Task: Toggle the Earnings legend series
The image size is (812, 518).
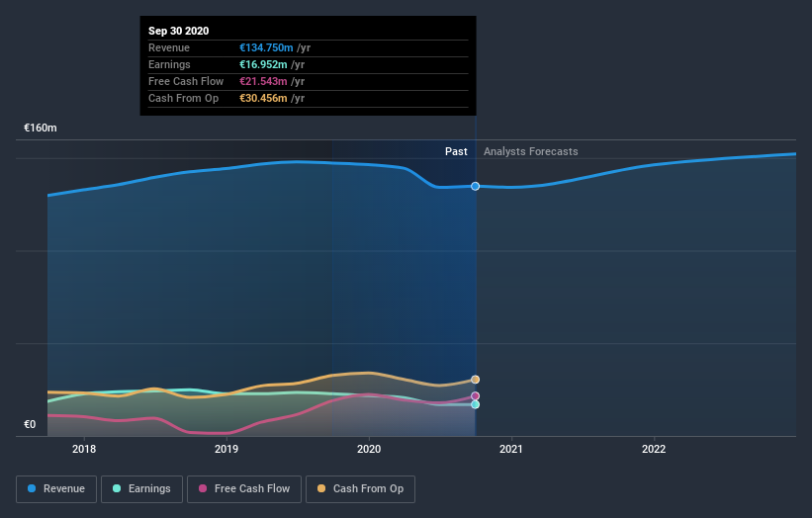Action: click(141, 489)
